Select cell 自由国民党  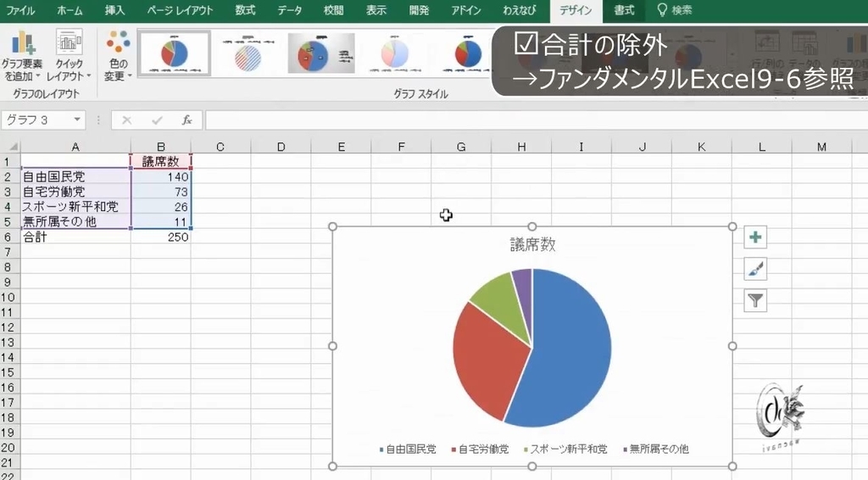(75, 176)
